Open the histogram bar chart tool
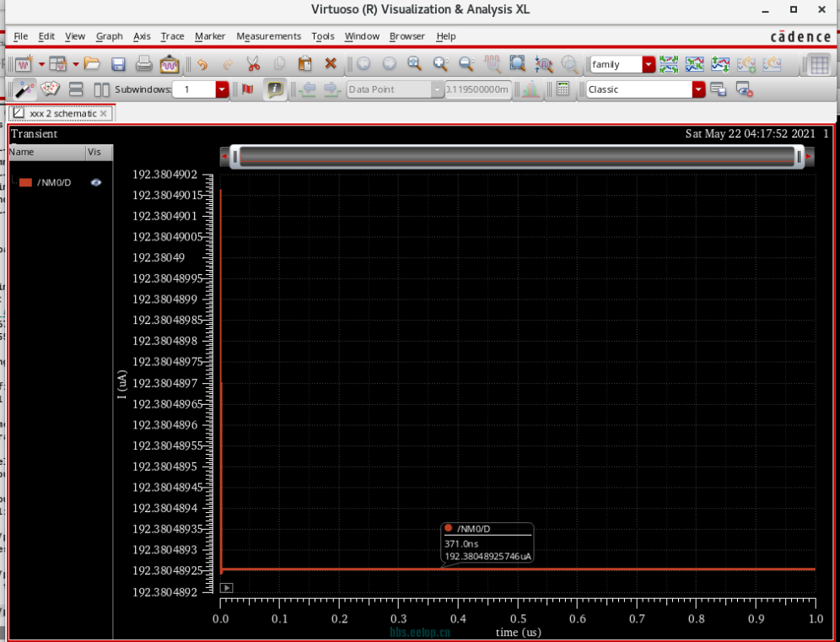 pyautogui.click(x=530, y=89)
